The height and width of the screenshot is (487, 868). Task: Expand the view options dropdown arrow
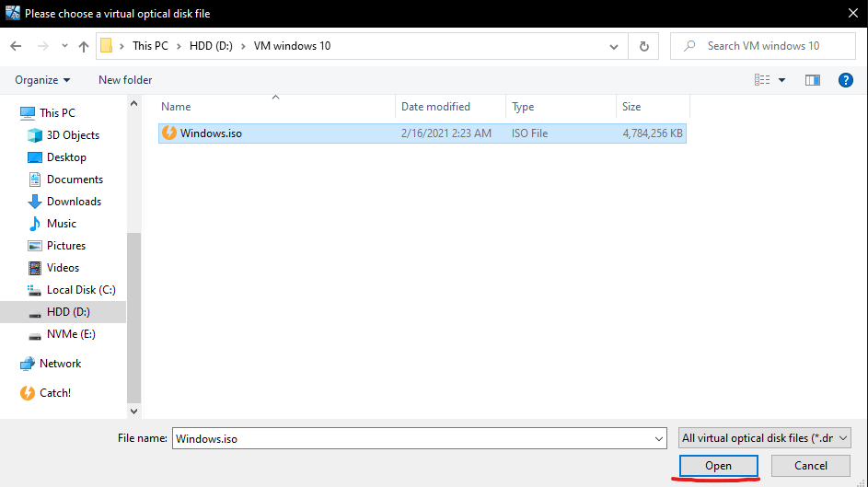coord(782,80)
